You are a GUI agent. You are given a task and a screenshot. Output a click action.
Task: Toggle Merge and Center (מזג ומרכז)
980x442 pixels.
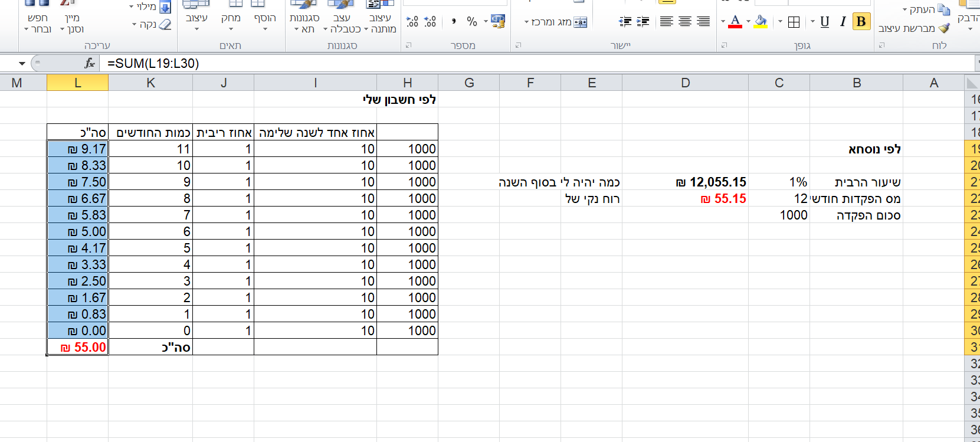click(559, 22)
